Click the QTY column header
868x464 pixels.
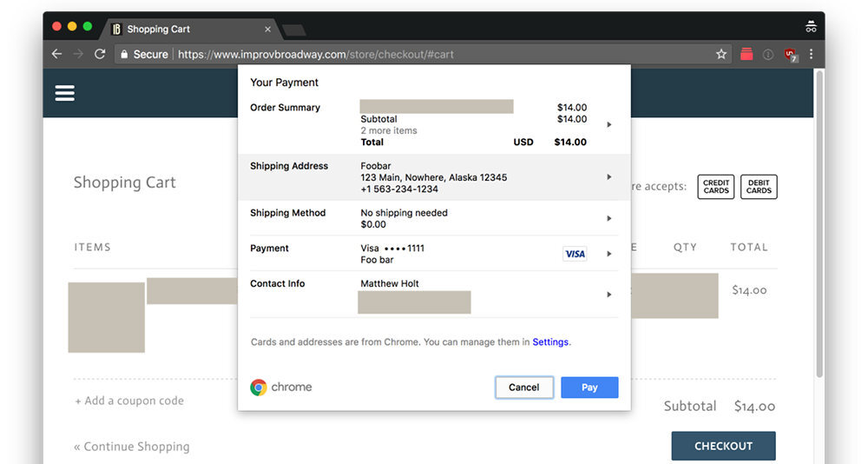[x=685, y=248]
